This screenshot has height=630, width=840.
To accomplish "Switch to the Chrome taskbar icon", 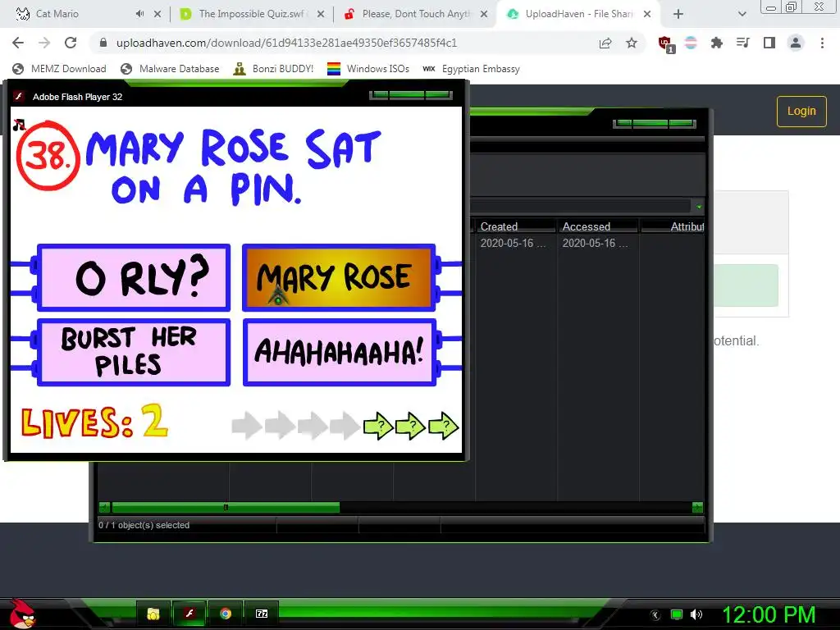I will pyautogui.click(x=226, y=614).
